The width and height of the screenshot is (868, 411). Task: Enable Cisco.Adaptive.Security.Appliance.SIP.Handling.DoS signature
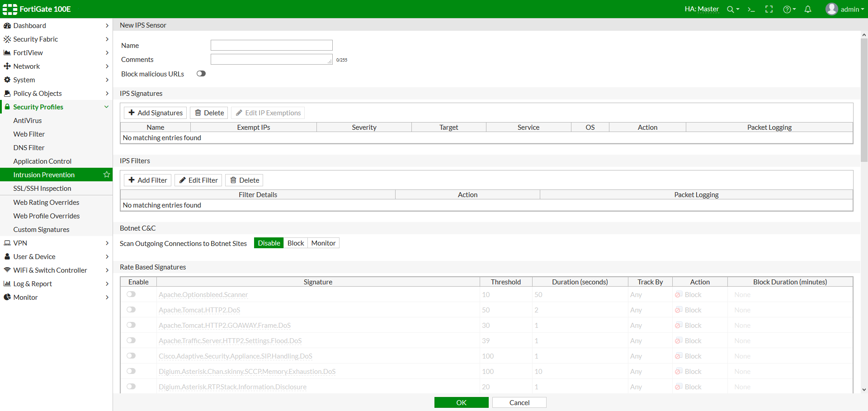point(131,356)
